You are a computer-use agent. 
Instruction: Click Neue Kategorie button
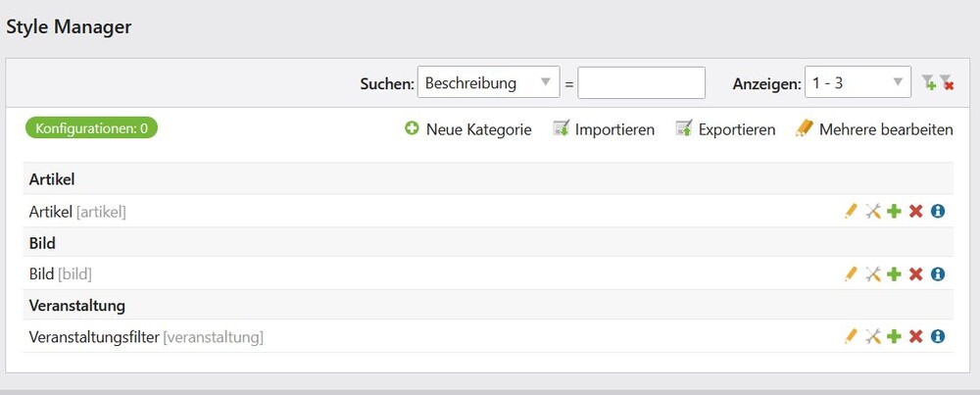tap(468, 128)
